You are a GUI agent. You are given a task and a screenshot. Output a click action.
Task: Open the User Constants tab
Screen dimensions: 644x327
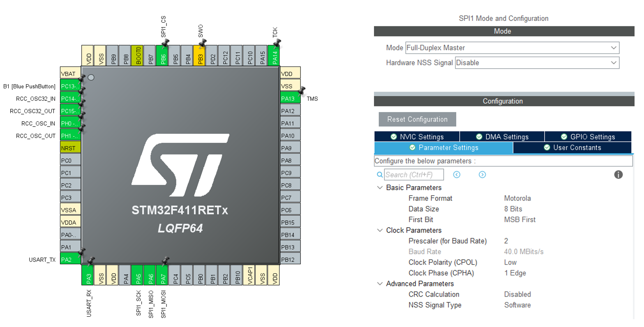[574, 148]
